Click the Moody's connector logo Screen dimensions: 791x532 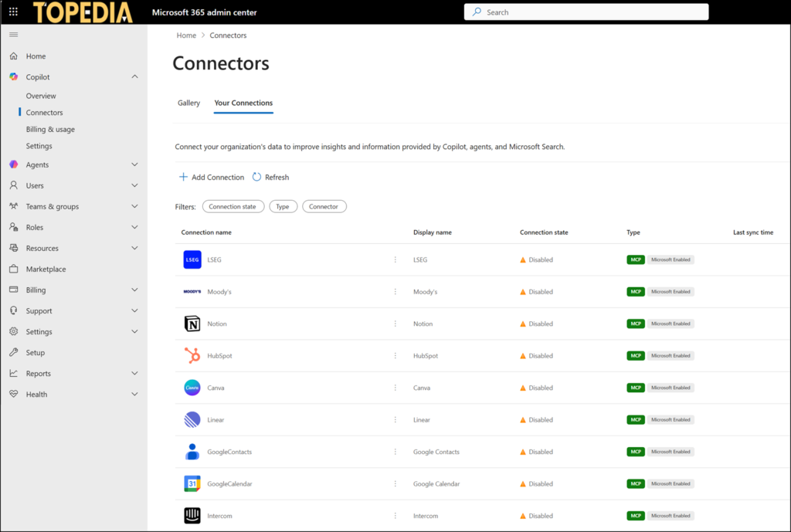pyautogui.click(x=192, y=291)
